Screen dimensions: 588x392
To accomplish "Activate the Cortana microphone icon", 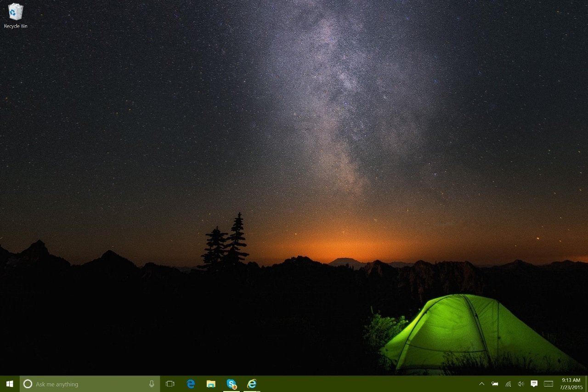I will coord(152,384).
